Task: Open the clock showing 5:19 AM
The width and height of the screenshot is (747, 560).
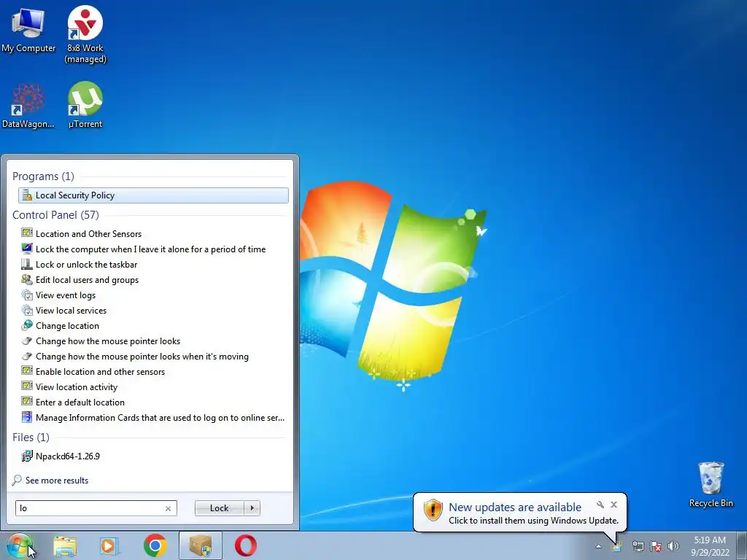Action: tap(710, 546)
